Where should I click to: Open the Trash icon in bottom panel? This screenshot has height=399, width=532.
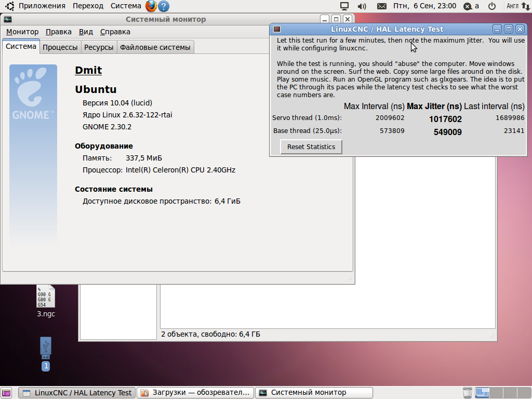[467, 393]
